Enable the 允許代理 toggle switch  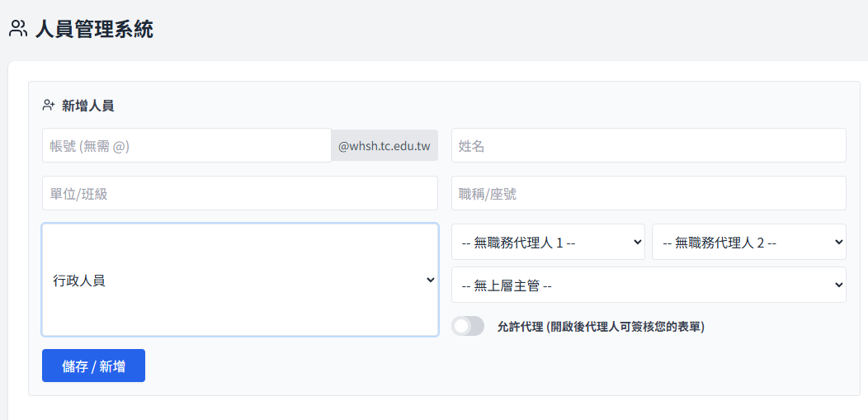click(468, 326)
